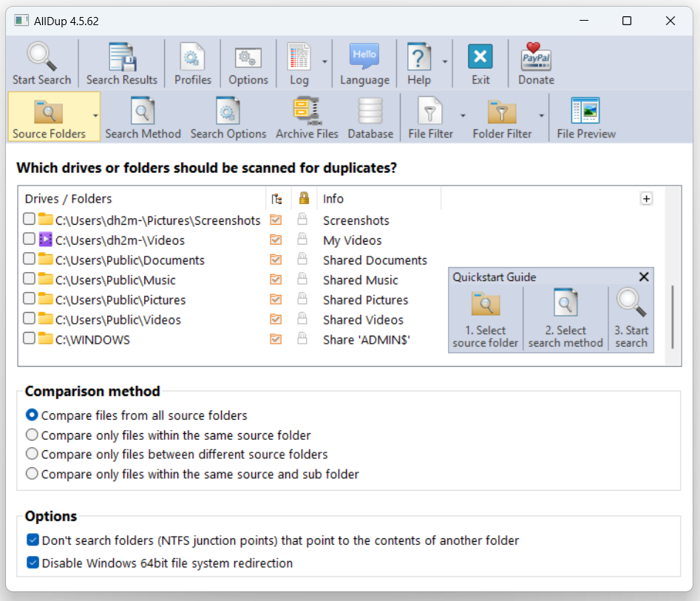Click the Drives / Folders column header
This screenshot has height=601, width=700.
coord(68,199)
